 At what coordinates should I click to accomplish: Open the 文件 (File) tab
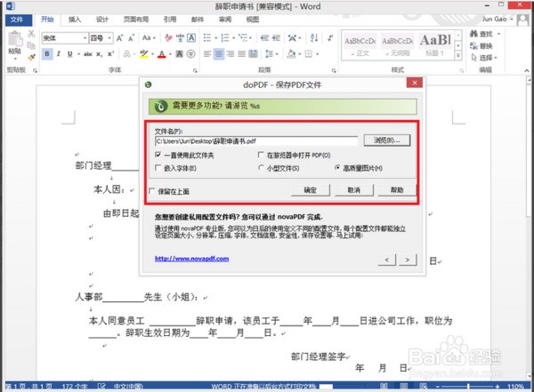point(16,19)
